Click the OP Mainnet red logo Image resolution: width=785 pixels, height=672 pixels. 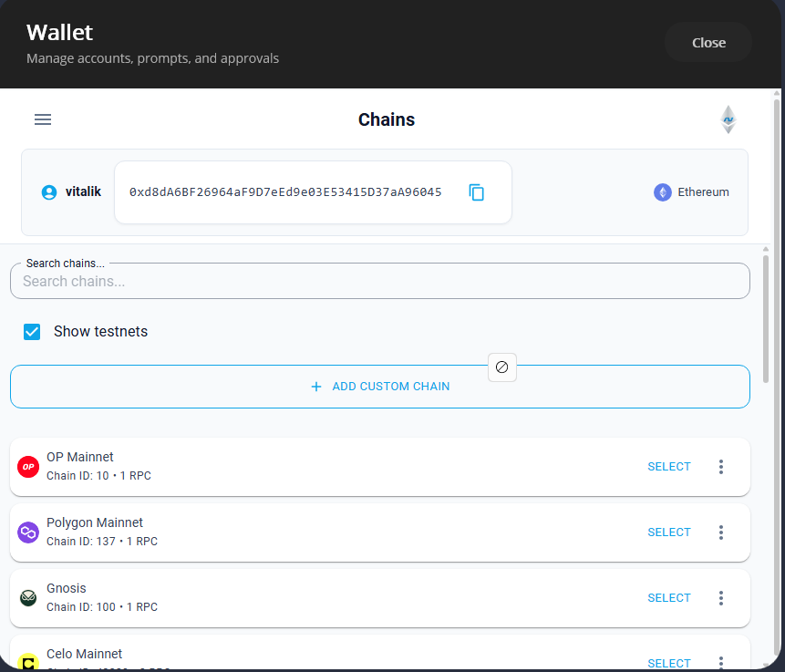coord(27,466)
